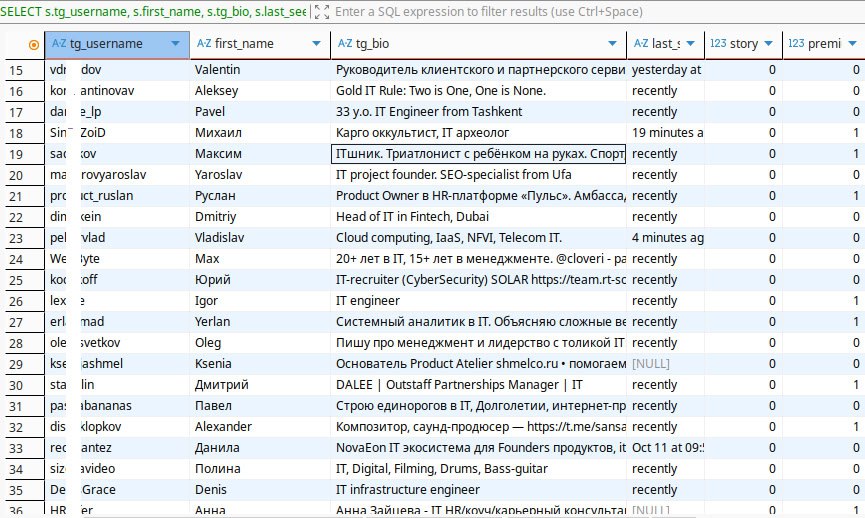Viewport: 865px width, 518px height.
Task: Click the string type icon of tg_bio
Action: 345,44
